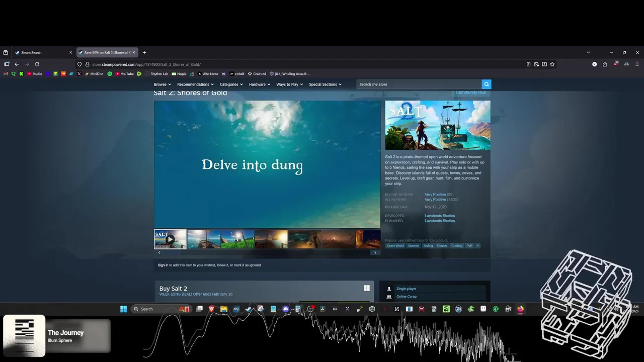644x362 pixels.
Task: Expand the Hardware dropdown menu
Action: coord(260,84)
